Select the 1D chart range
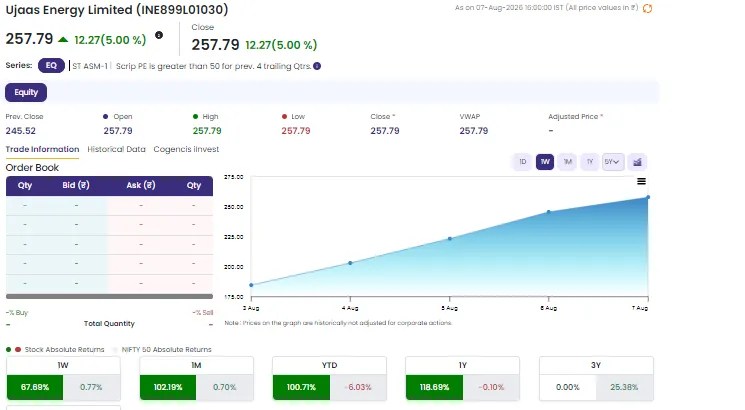Viewport: 745px width, 410px height. pyautogui.click(x=523, y=162)
